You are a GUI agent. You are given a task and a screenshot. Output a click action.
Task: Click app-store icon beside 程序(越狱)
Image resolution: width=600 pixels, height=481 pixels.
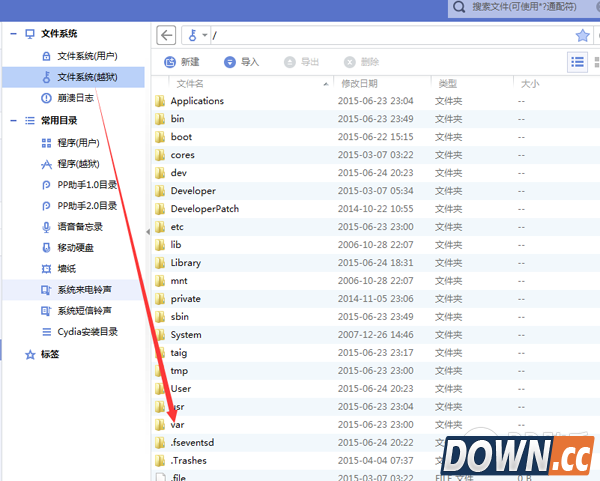[46, 165]
